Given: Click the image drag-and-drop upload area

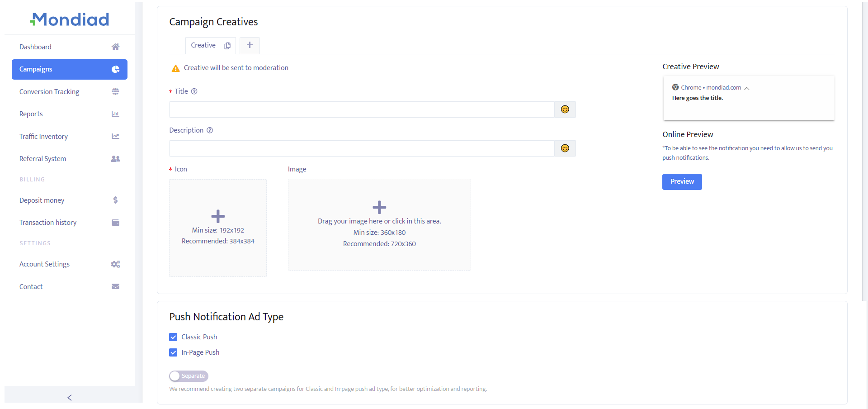Looking at the screenshot, I should 379,225.
